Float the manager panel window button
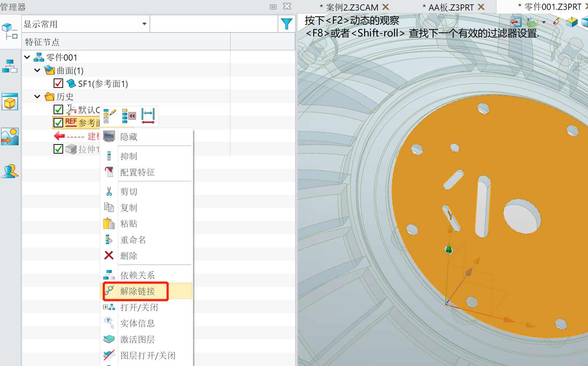This screenshot has width=588, height=366. click(x=273, y=7)
